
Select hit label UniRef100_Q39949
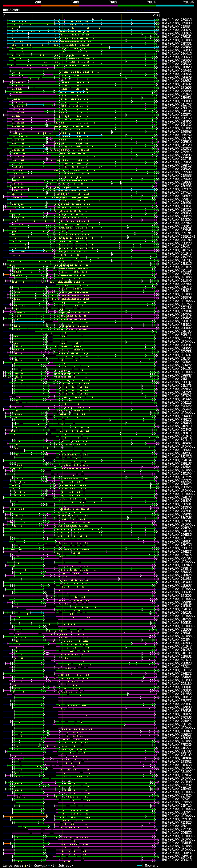177,152
